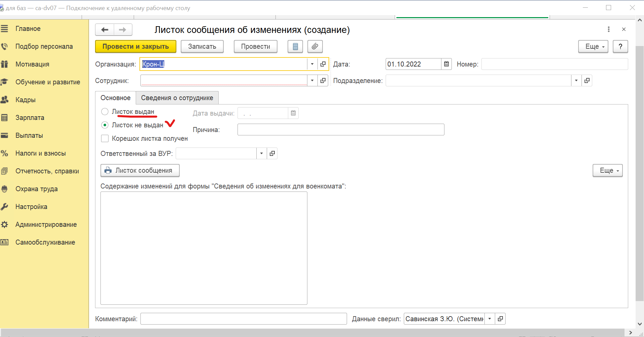644x337 pixels.
Task: Expand the Ответственный за ВУР dropdown
Action: coord(261,154)
